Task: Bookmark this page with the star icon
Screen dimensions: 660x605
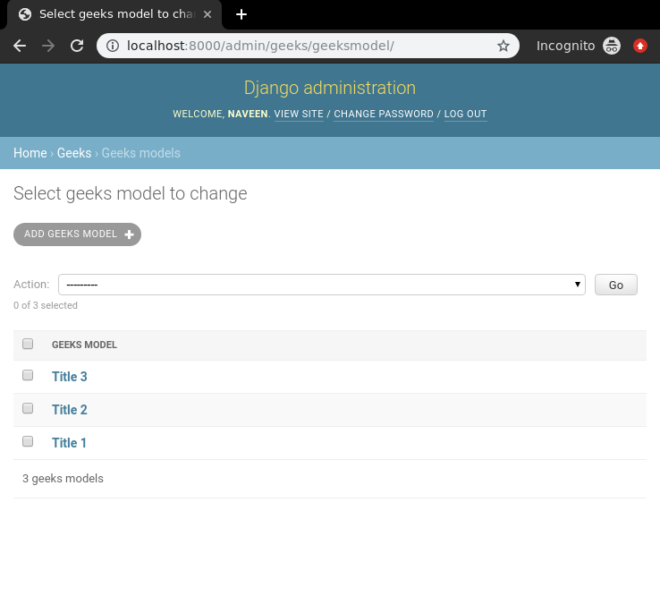Action: (503, 45)
